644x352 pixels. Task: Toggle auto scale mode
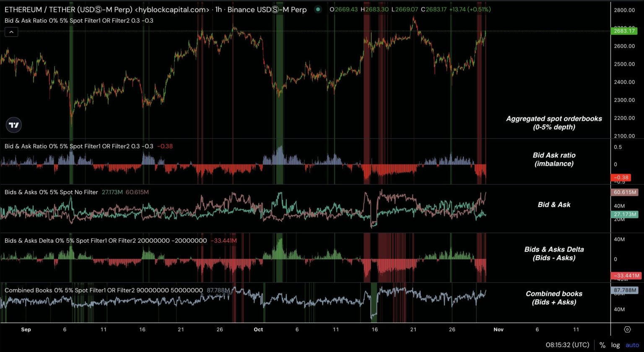(632, 345)
